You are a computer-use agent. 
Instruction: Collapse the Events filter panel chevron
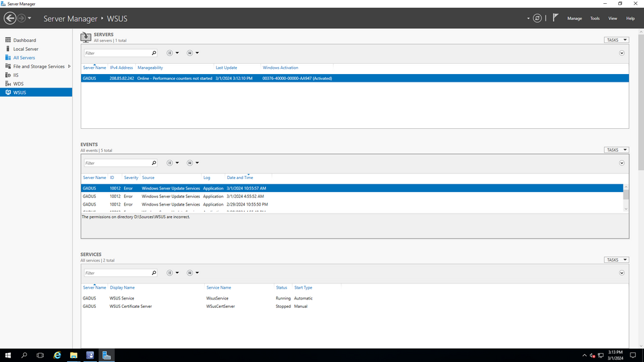coord(621,163)
